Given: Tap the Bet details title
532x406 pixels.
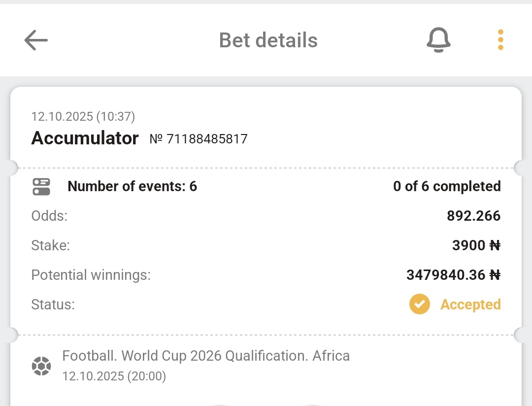Looking at the screenshot, I should pyautogui.click(x=268, y=40).
